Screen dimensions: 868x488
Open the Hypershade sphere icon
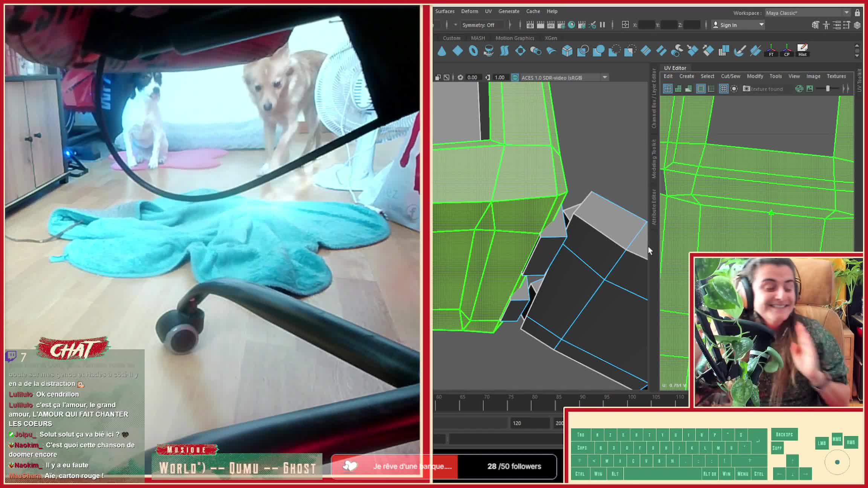click(x=572, y=25)
